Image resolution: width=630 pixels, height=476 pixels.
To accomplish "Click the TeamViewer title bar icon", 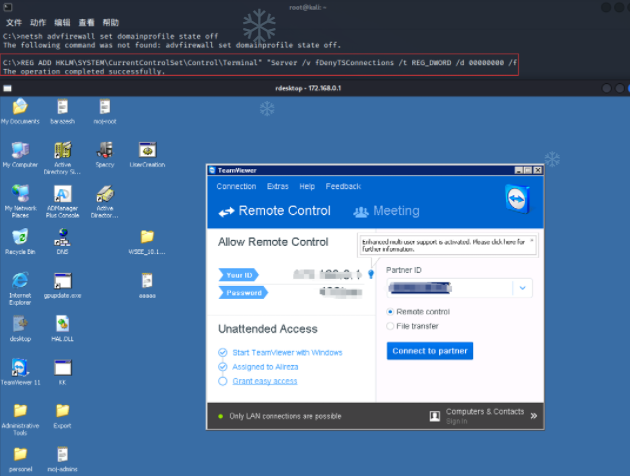I will tap(212, 170).
